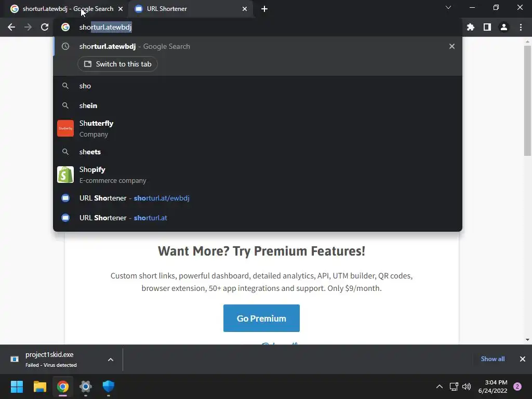Click Show all downloads

pyautogui.click(x=493, y=359)
